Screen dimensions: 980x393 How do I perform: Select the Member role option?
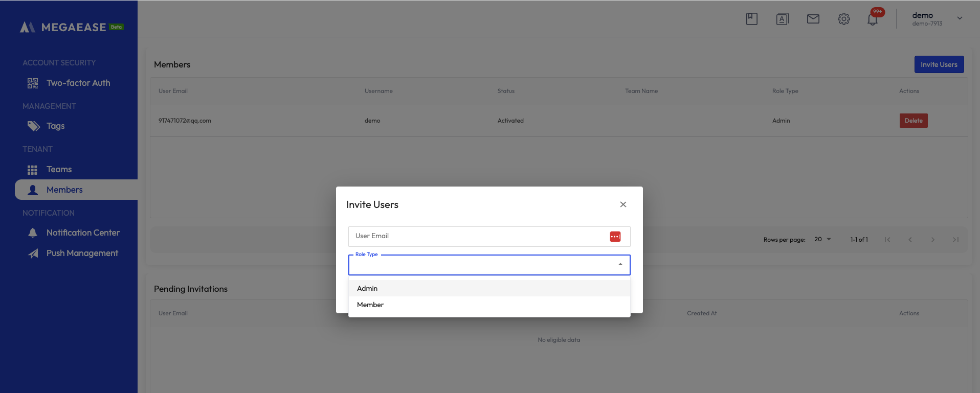pyautogui.click(x=370, y=305)
